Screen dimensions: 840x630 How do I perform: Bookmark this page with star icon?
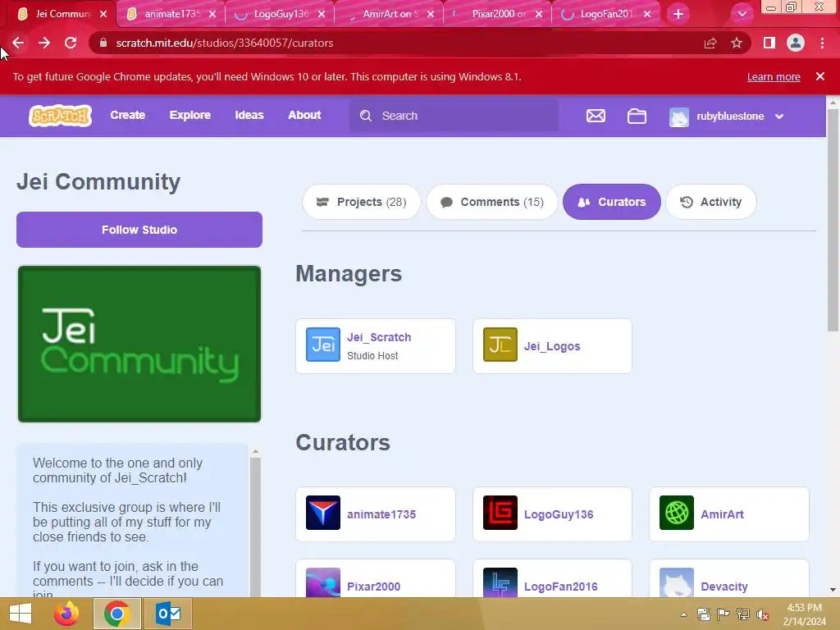coord(737,43)
